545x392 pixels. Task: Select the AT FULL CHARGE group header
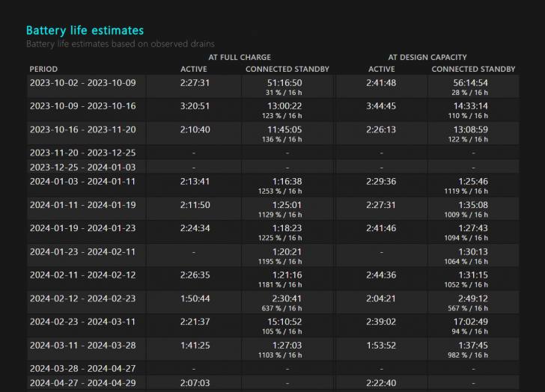240,57
